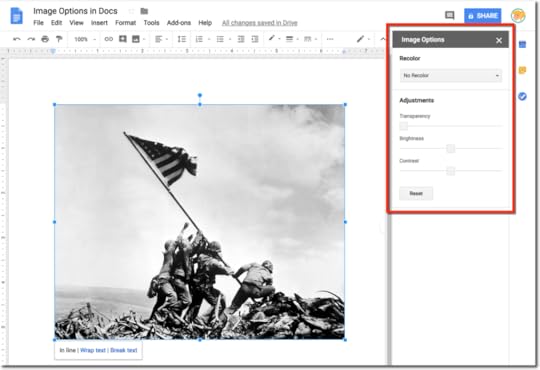Expand the Numbered list dropdown arrow
The image size is (540, 370).
tap(209, 39)
